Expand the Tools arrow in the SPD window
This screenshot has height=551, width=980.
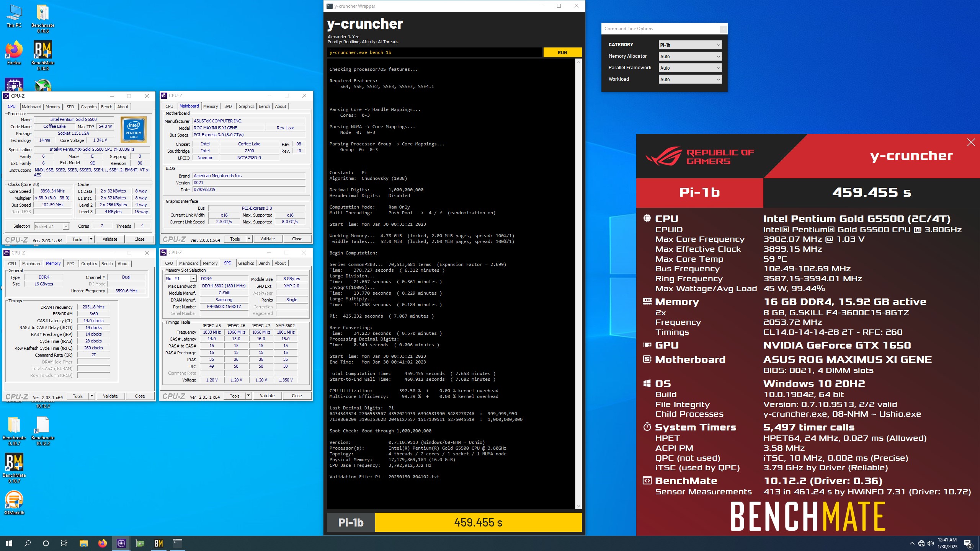click(248, 396)
